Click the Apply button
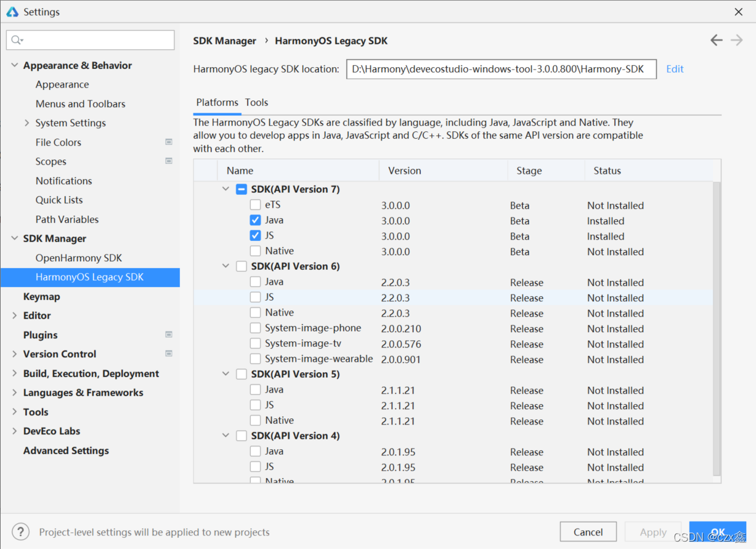 (x=653, y=532)
